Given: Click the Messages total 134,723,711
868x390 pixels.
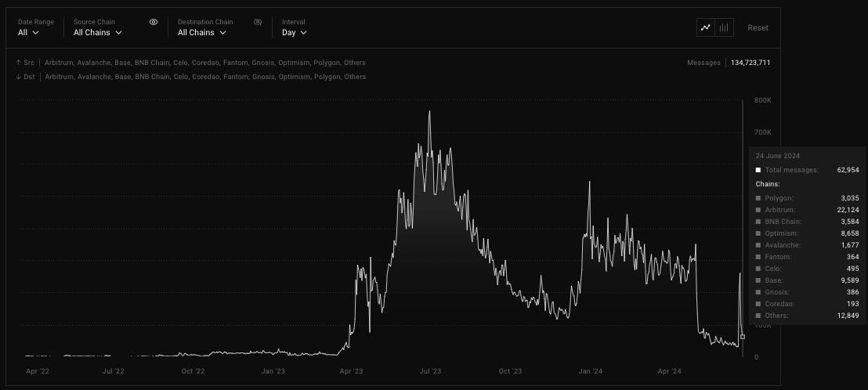Looking at the screenshot, I should click(750, 63).
